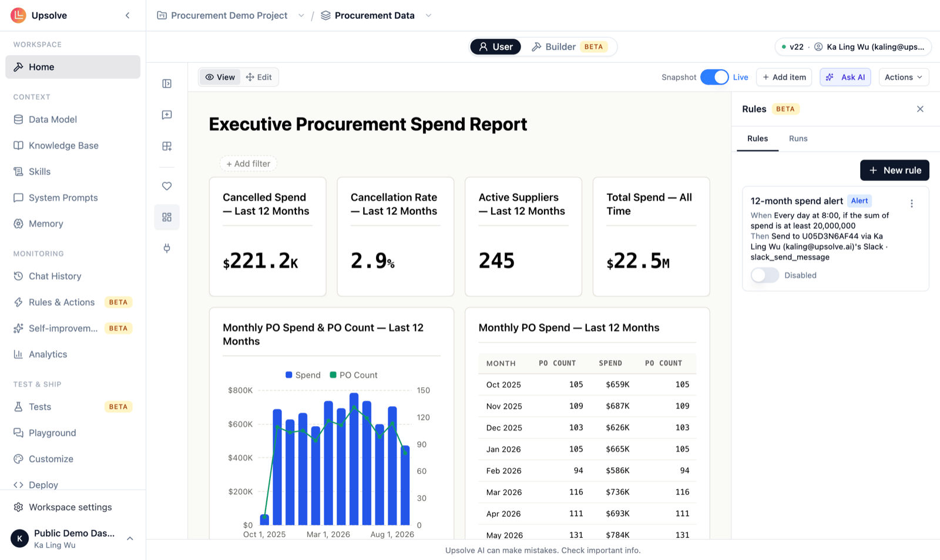940x560 pixels.
Task: Expand the Procurement Demo Project dropdown
Action: pos(301,15)
